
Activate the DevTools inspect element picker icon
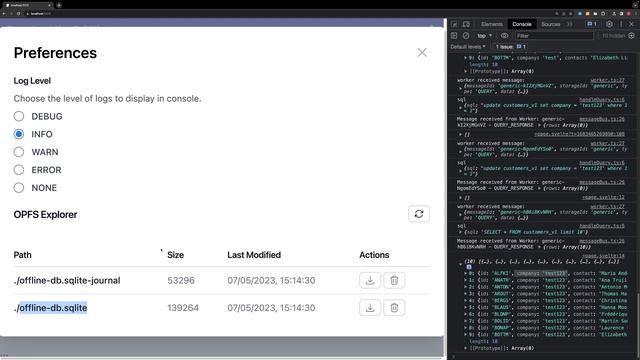[x=454, y=24]
